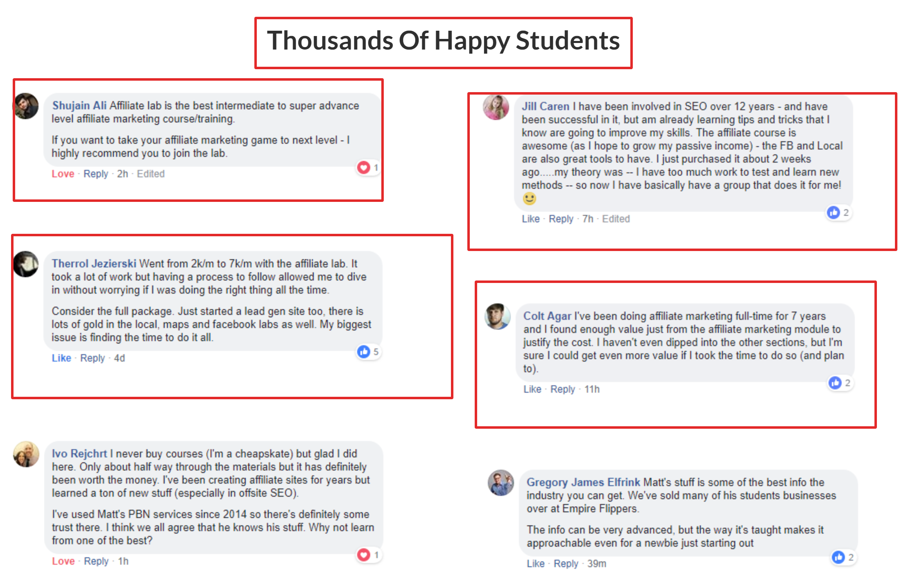
Task: Click the thumbs-up reaction icon on Therrol Jezierski's comment
Action: [x=363, y=352]
